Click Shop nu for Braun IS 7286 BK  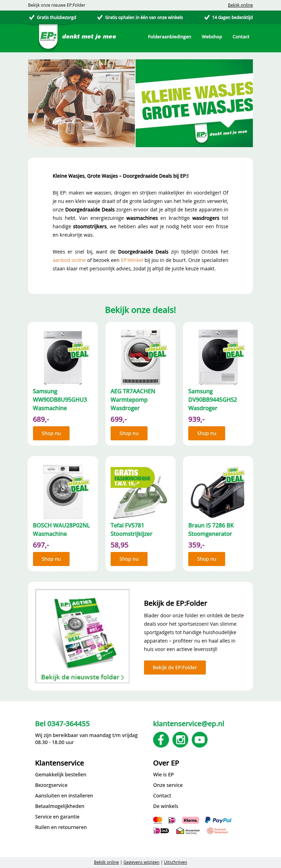207,559
